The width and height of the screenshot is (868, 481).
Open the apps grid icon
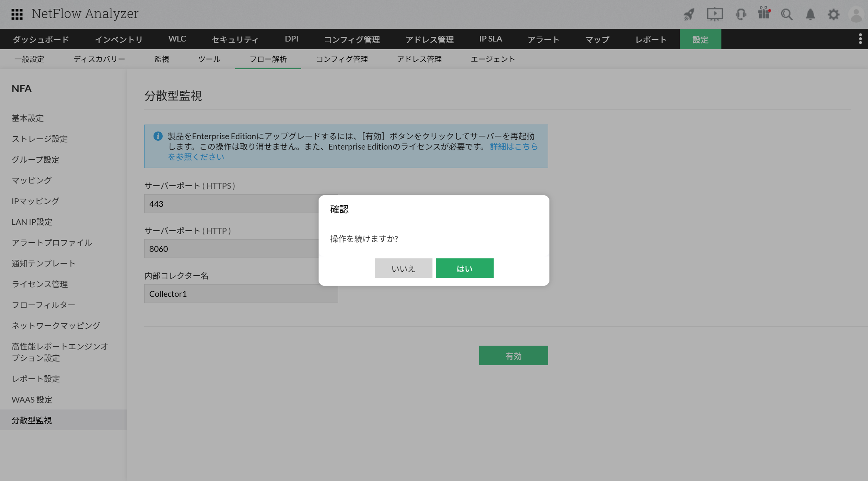click(17, 14)
